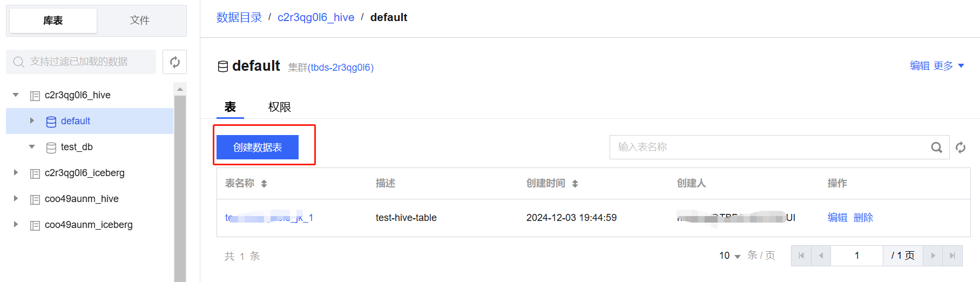Switch to the 文件 sidebar tab
The image size is (980, 282).
coord(139,21)
